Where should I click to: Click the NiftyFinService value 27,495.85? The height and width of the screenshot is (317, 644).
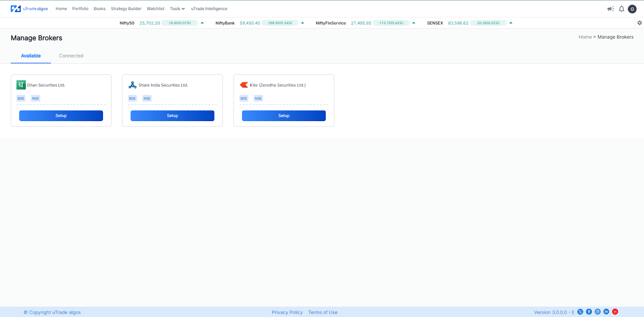(x=361, y=23)
